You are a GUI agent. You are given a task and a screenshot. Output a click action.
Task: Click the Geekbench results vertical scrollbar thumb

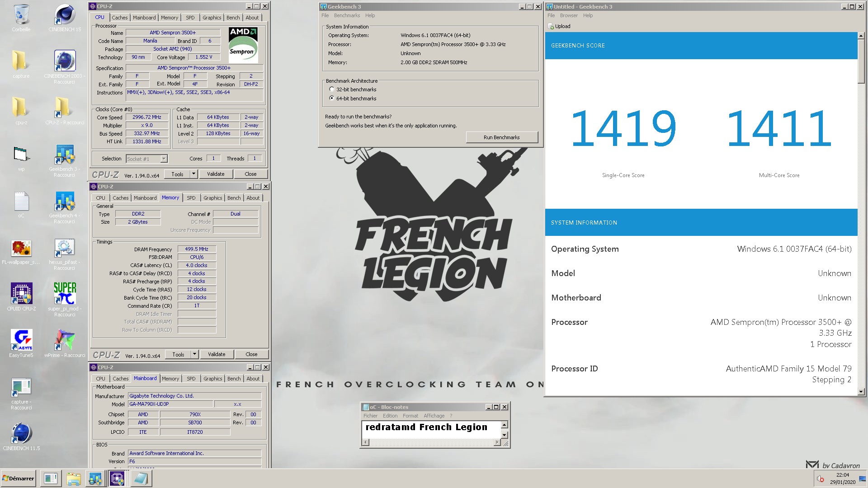(861, 61)
